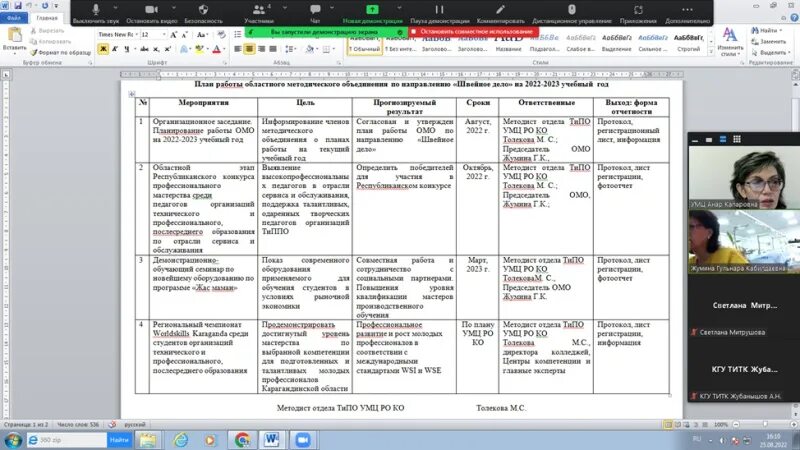
Task: Select the Print Layout view in the status bar
Action: tap(668, 424)
